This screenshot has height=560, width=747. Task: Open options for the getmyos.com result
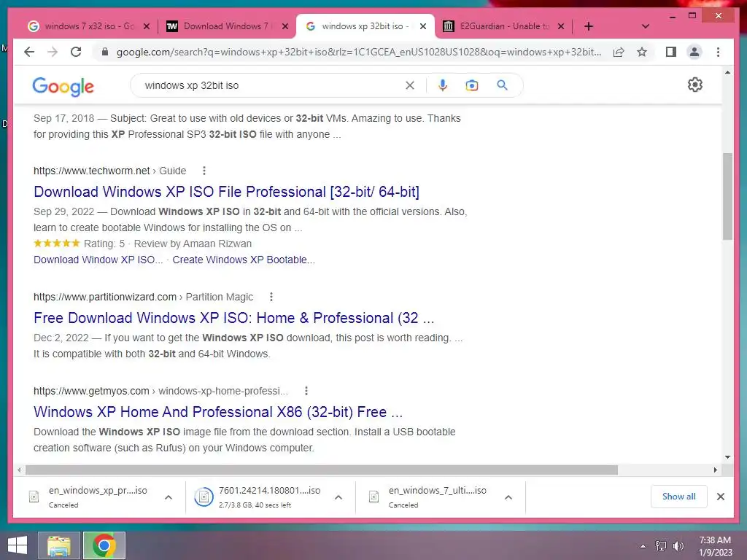click(x=306, y=391)
